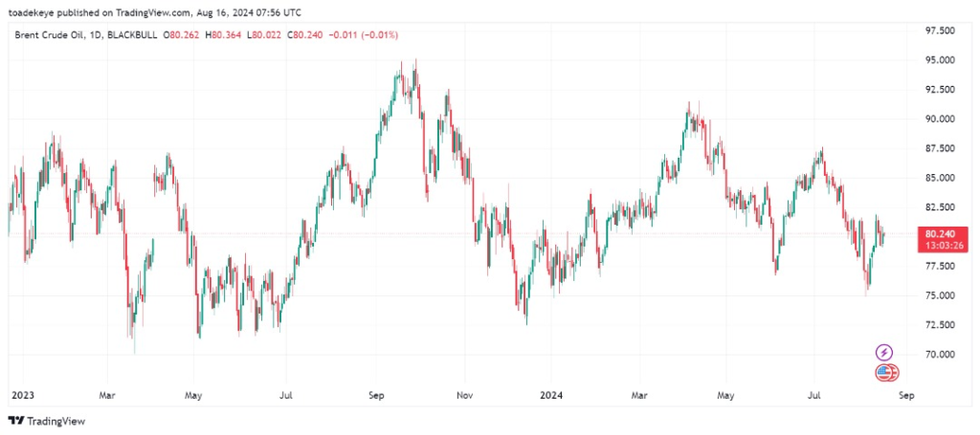The height and width of the screenshot is (435, 980).
Task: Click the Sep label at far right of time axis
Action: [x=907, y=394]
